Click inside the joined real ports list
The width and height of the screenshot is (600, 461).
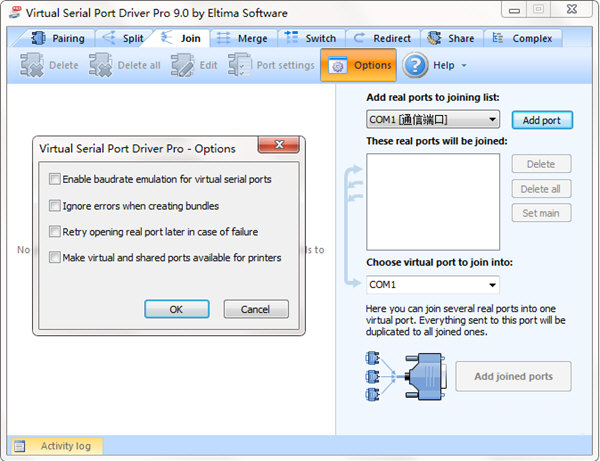[433, 202]
